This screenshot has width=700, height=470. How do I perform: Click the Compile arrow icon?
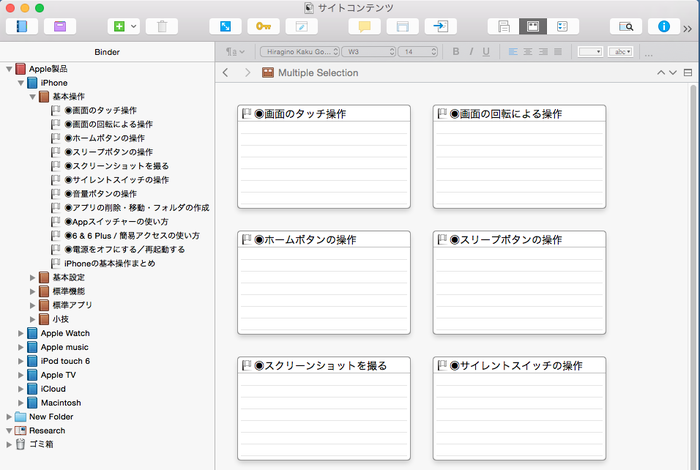click(441, 26)
